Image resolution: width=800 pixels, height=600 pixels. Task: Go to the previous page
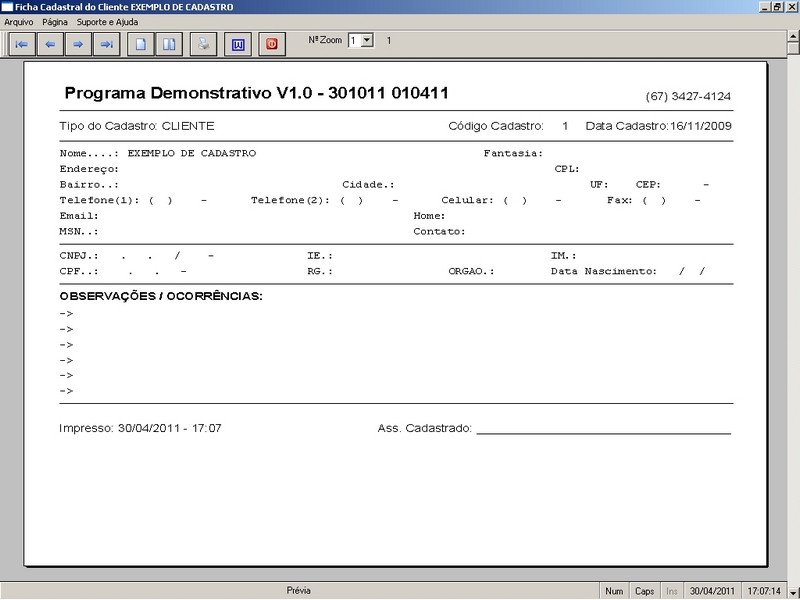point(49,44)
